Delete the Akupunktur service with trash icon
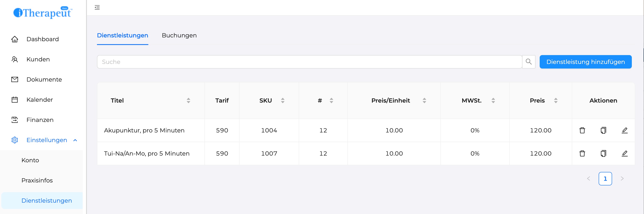This screenshot has width=644, height=214. [x=582, y=130]
